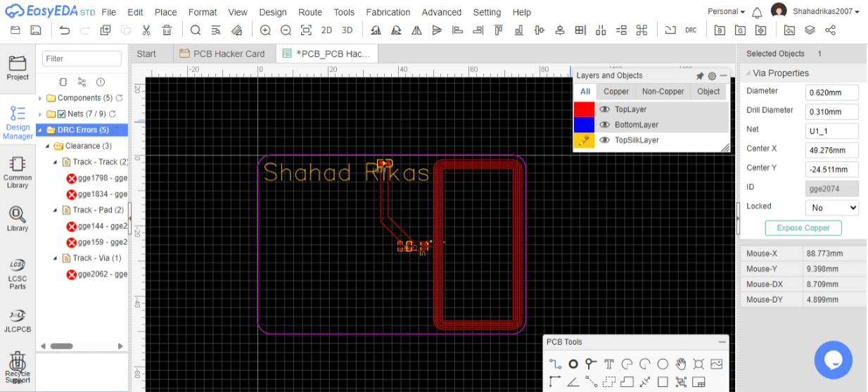Toggle the Nets checkbox in Design Manager
The image size is (868, 392).
point(61,114)
